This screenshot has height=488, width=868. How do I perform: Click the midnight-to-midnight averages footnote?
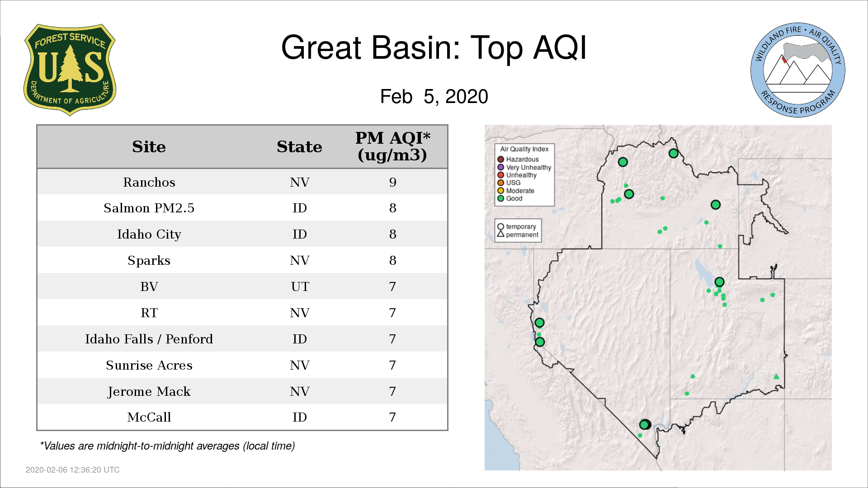(167, 446)
